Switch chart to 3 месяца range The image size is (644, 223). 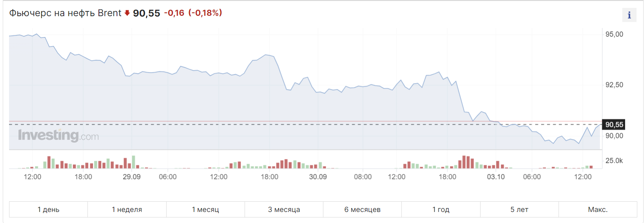[x=284, y=209]
